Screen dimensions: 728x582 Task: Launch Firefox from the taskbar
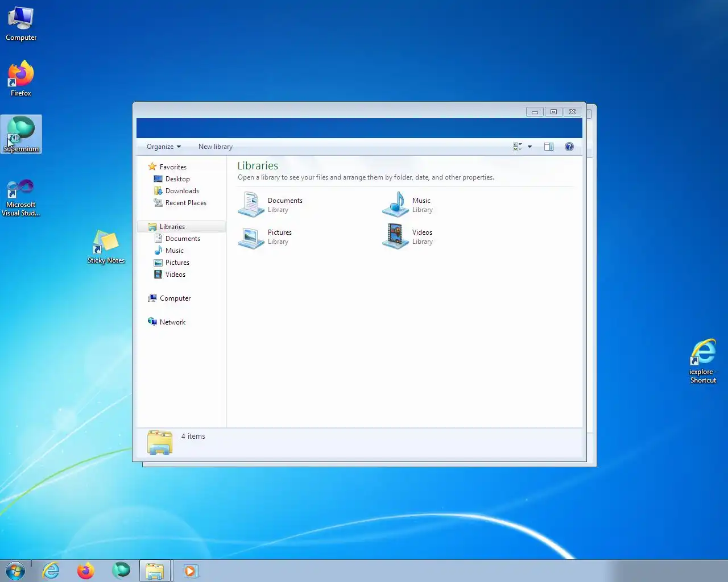coord(86,571)
